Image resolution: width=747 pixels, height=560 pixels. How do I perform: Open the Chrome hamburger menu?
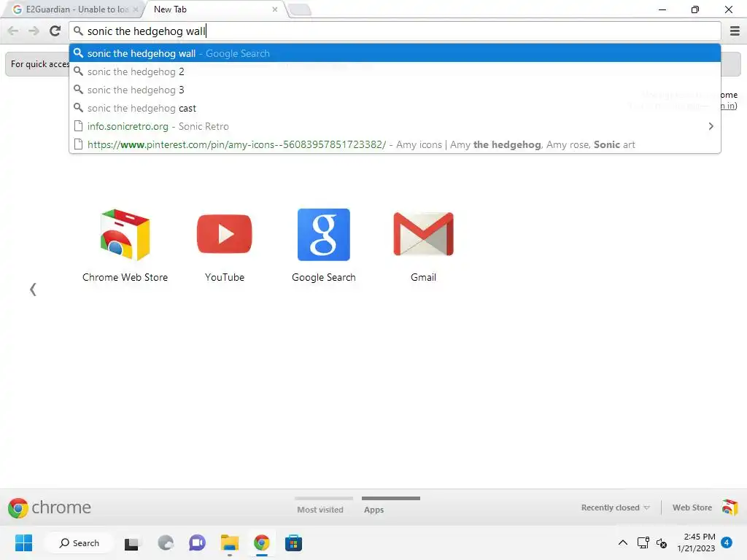pos(735,31)
